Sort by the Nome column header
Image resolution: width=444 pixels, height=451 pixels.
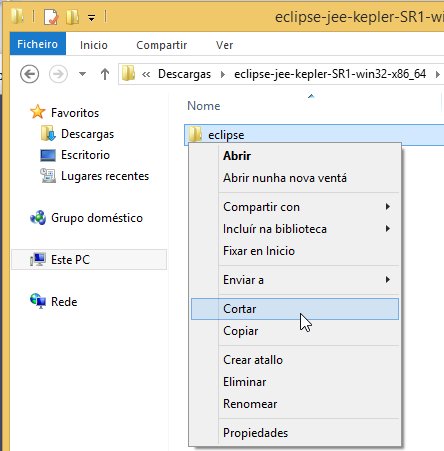pos(204,106)
